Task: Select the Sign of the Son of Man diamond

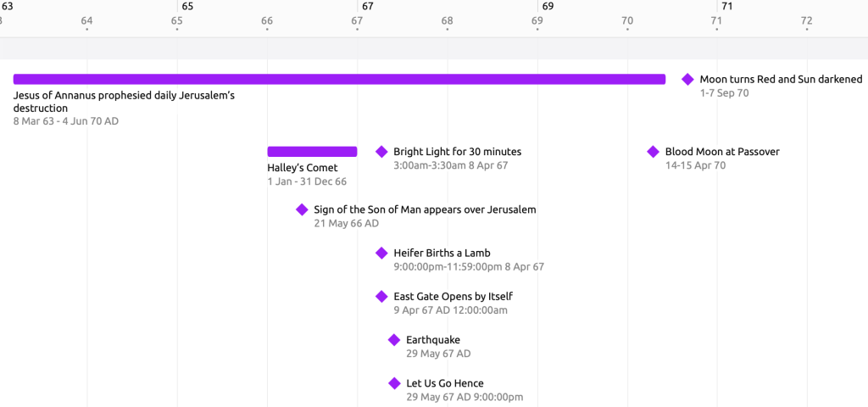Action: [x=302, y=209]
